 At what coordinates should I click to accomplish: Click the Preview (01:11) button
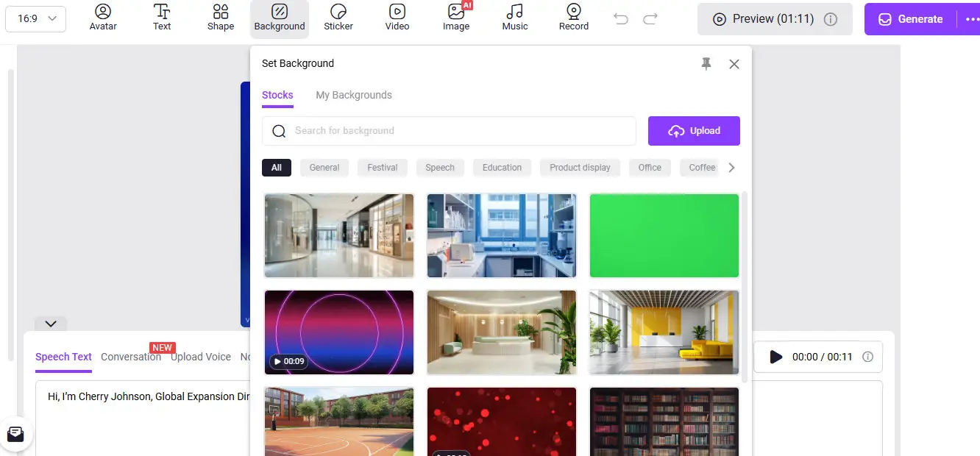pyautogui.click(x=775, y=19)
